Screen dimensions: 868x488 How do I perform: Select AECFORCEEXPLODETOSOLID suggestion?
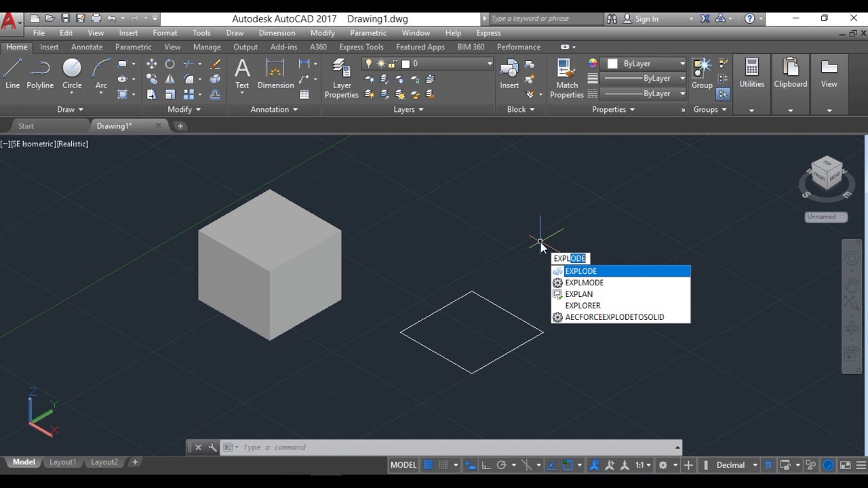(620, 317)
